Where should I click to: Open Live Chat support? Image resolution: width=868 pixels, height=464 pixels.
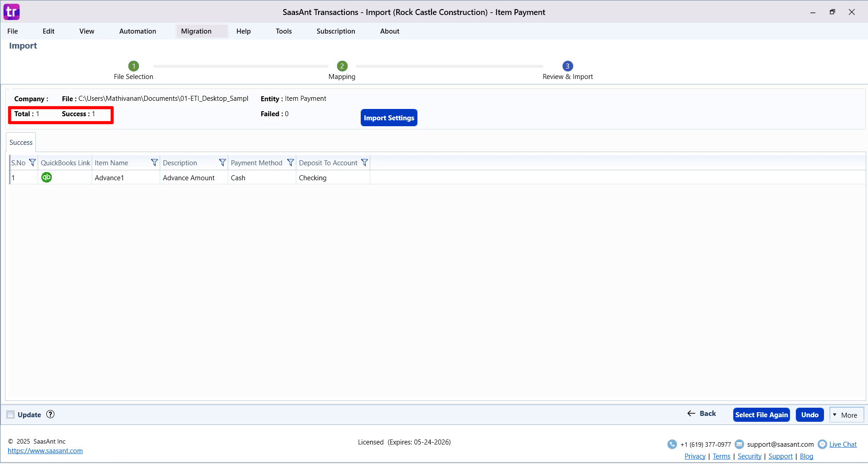(x=843, y=444)
